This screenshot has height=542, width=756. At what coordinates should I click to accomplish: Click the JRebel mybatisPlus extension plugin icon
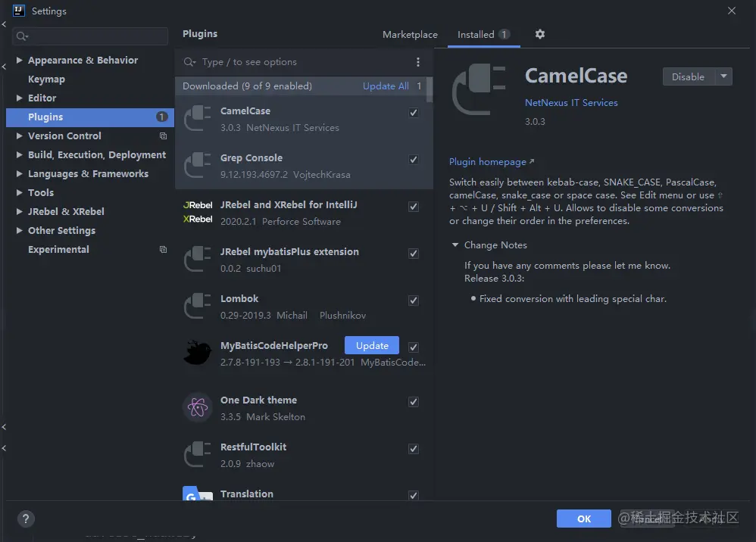[x=198, y=259]
